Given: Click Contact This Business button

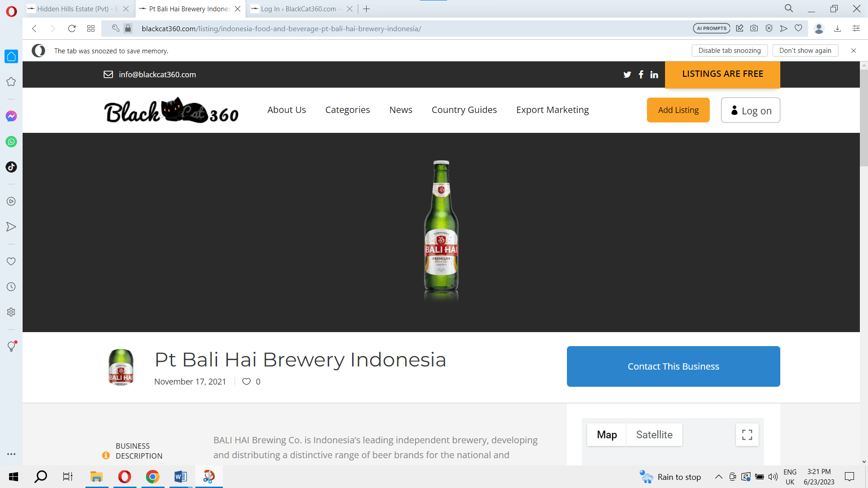Looking at the screenshot, I should tap(674, 366).
